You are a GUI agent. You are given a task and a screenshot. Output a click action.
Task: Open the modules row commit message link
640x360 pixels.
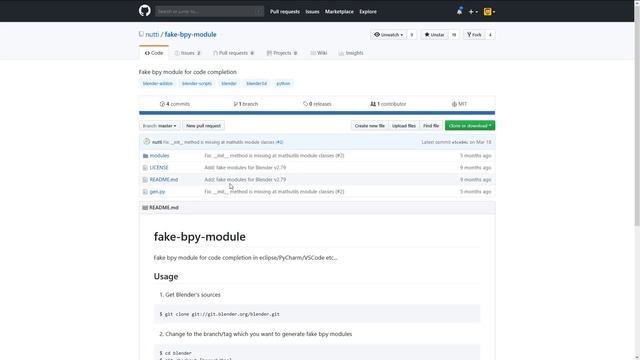point(274,156)
